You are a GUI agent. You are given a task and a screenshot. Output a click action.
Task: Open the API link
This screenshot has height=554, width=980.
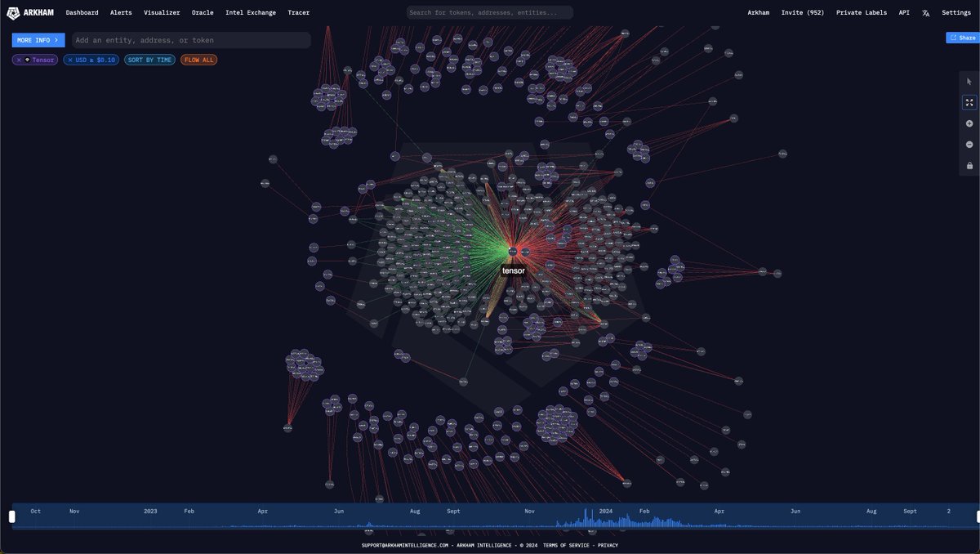904,13
